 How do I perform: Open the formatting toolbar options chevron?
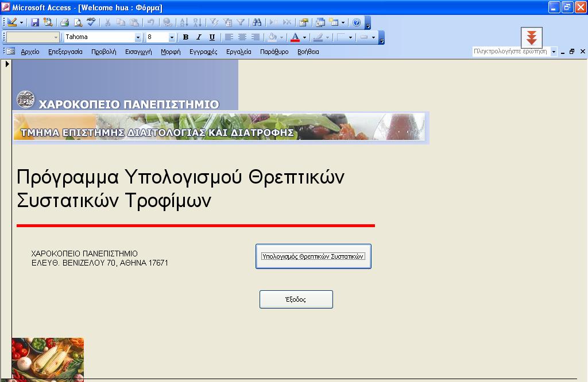coord(381,37)
